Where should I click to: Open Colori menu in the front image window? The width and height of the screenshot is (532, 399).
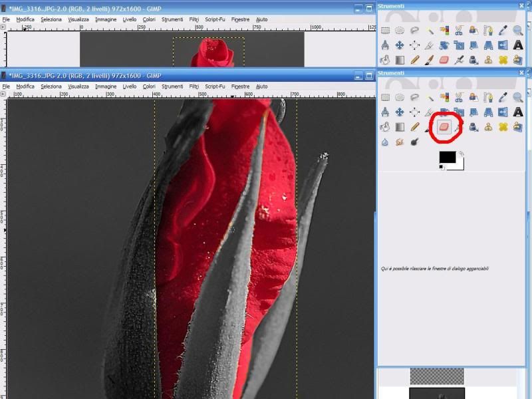coord(149,86)
